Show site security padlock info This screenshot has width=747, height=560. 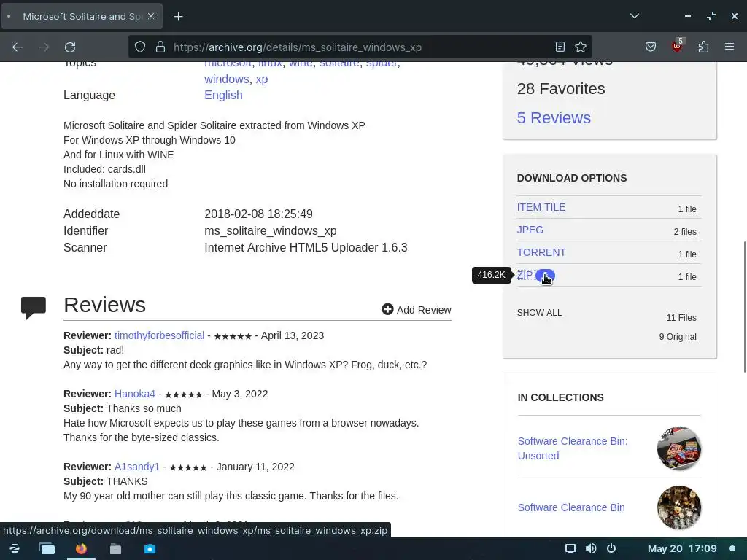[160, 47]
